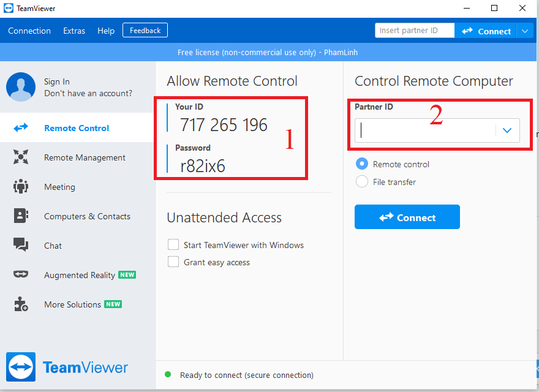The width and height of the screenshot is (539, 392).
Task: Click the Partner ID label
Action: [x=374, y=107]
